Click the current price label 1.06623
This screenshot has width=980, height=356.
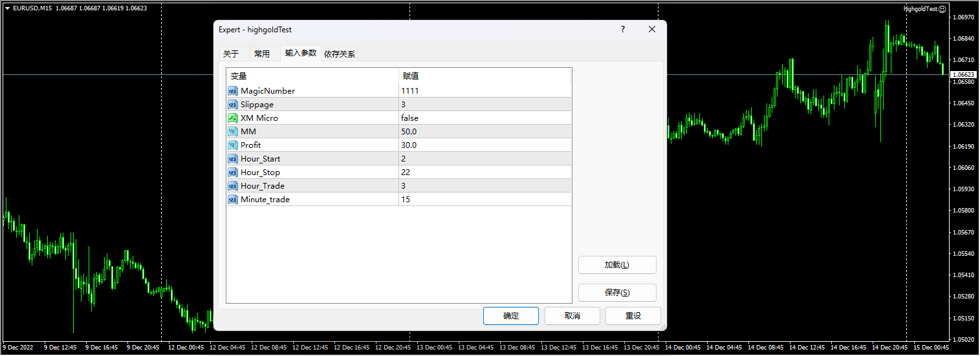coord(963,74)
